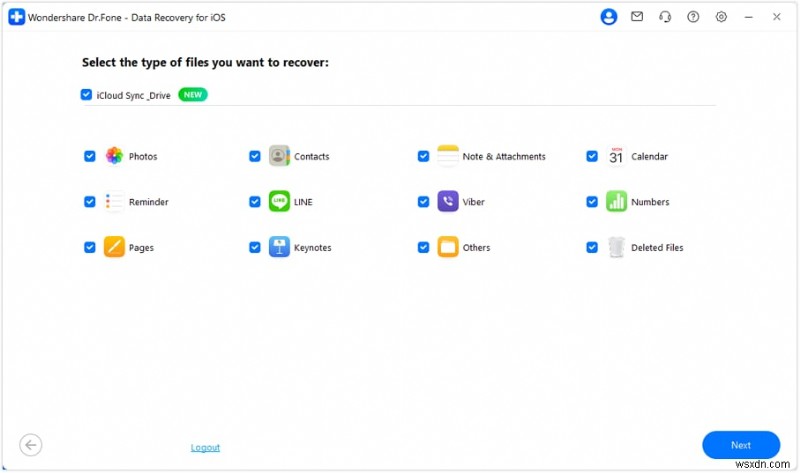Screen dimensions: 800x473
Task: Toggle the Numbers checkbox
Action: [x=592, y=202]
